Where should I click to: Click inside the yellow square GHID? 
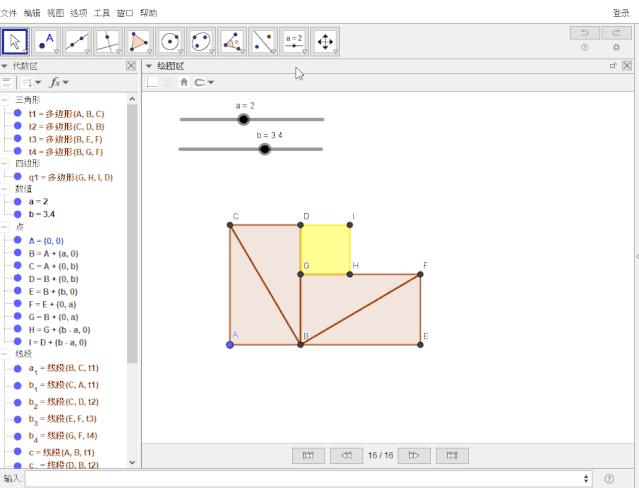(325, 250)
